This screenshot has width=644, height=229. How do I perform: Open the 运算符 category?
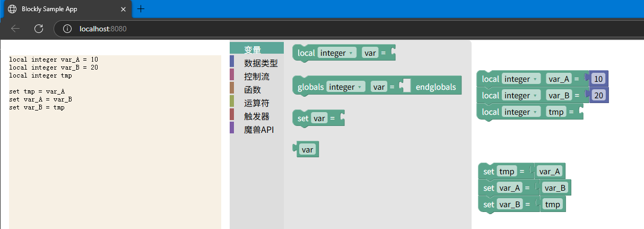coord(257,103)
